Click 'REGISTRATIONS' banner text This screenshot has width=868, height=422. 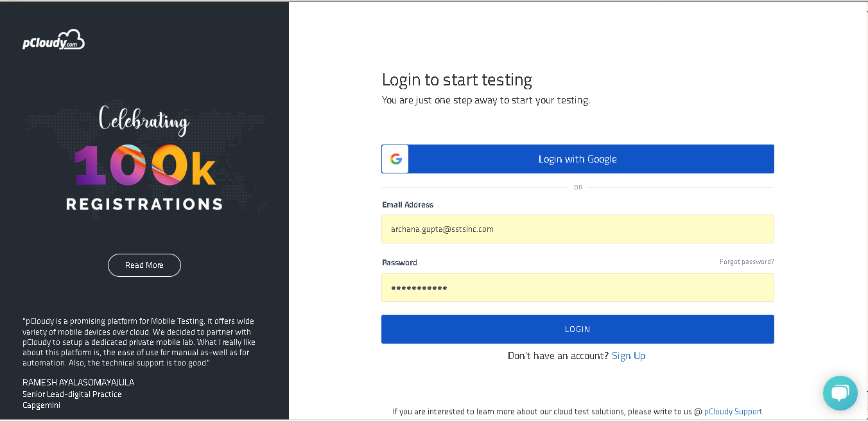point(144,204)
